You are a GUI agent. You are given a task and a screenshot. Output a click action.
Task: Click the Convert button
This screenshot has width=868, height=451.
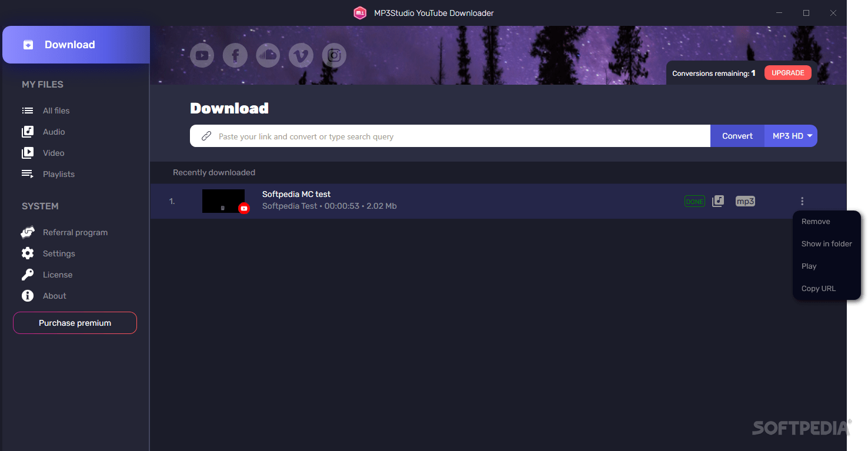point(737,135)
